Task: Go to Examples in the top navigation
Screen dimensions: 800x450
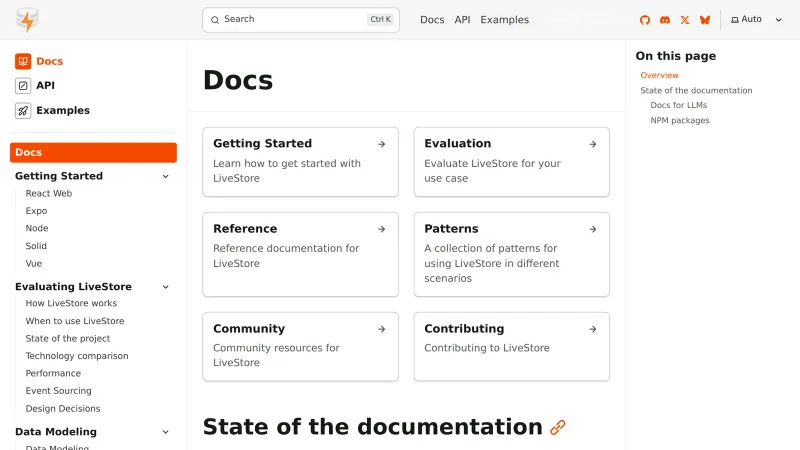Action: click(x=504, y=20)
